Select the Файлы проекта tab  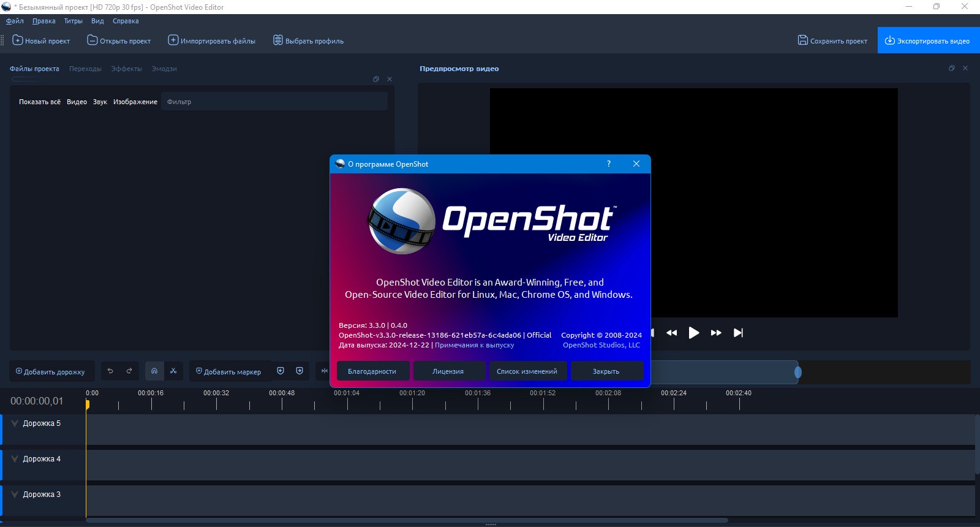click(x=34, y=69)
